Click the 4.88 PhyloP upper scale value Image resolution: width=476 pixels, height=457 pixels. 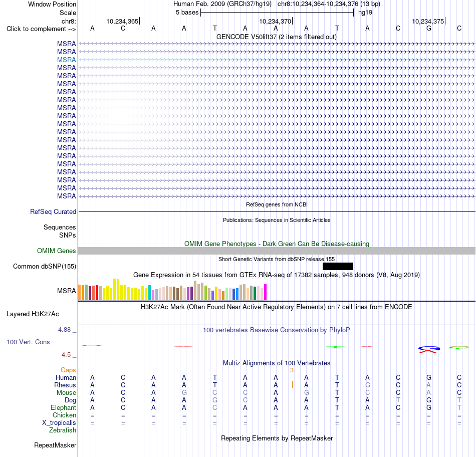(x=65, y=330)
